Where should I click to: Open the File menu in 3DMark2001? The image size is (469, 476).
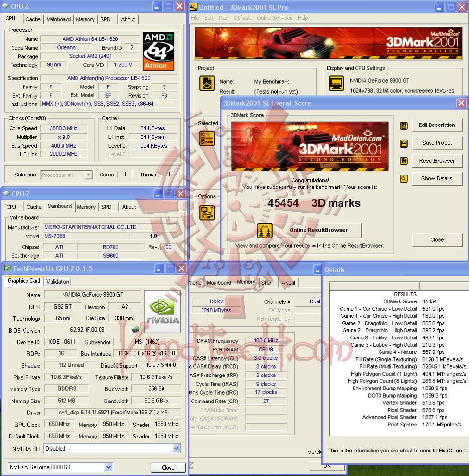point(195,18)
